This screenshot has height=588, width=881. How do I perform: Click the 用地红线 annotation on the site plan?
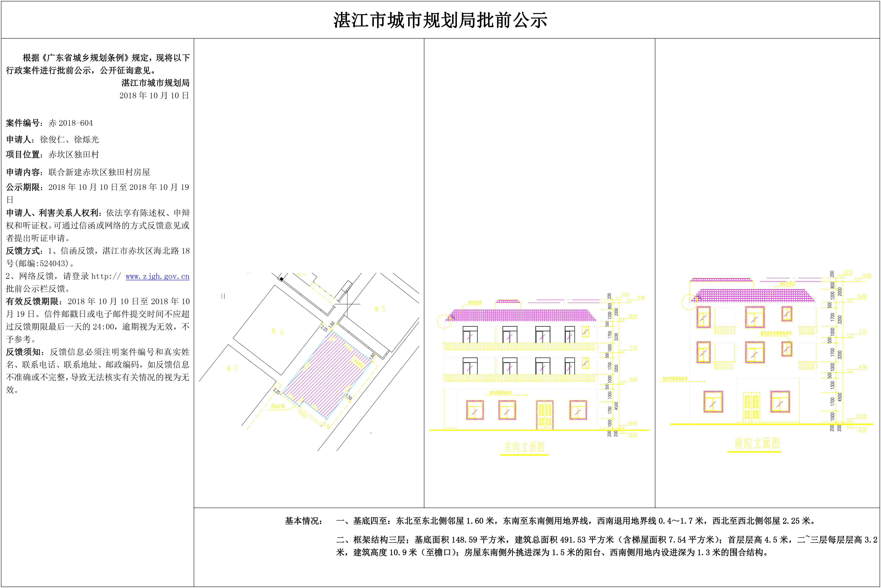(x=277, y=406)
